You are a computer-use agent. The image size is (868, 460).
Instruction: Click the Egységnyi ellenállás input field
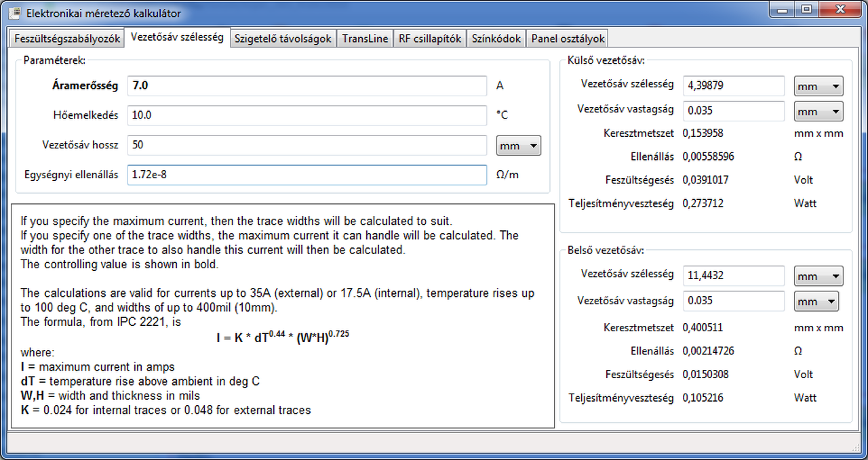pyautogui.click(x=307, y=175)
